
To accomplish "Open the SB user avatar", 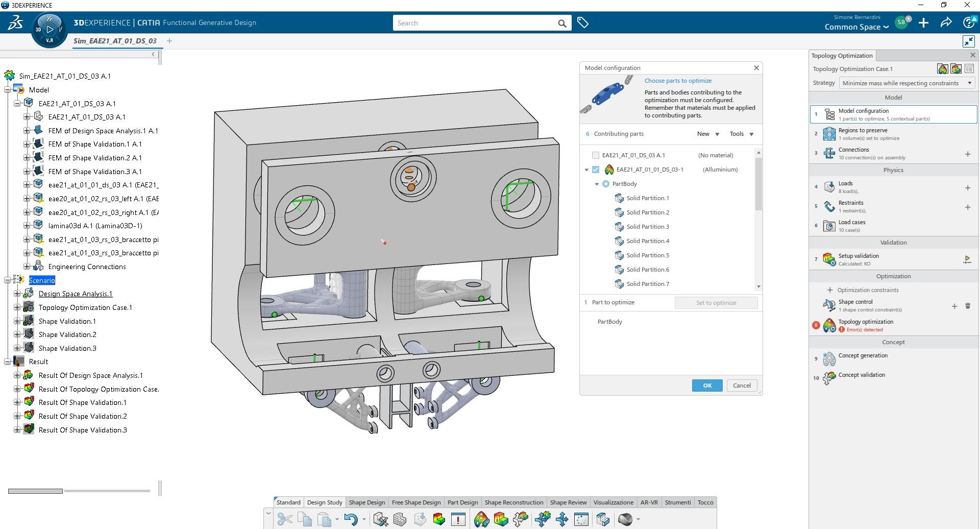I will pyautogui.click(x=901, y=22).
